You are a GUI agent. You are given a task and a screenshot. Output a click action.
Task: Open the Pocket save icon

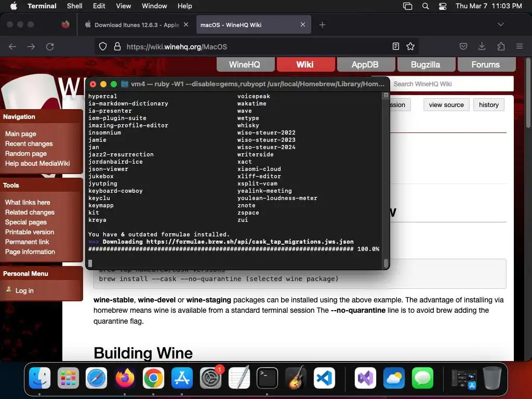(x=463, y=46)
